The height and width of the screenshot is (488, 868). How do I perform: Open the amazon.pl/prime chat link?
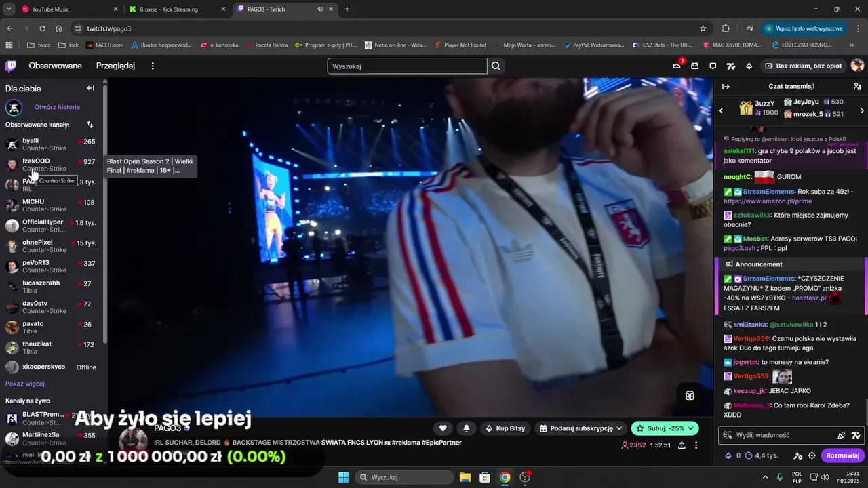click(x=768, y=201)
